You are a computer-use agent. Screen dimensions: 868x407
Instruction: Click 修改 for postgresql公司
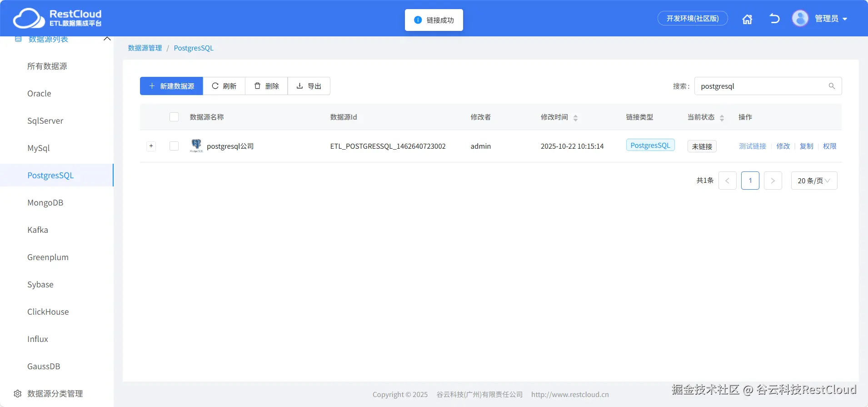point(783,146)
